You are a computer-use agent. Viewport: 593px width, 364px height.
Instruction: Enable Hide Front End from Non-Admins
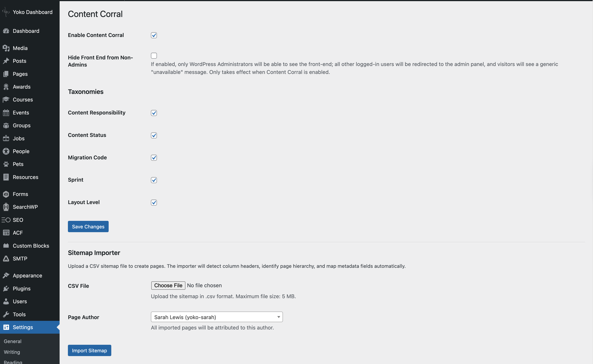click(154, 55)
